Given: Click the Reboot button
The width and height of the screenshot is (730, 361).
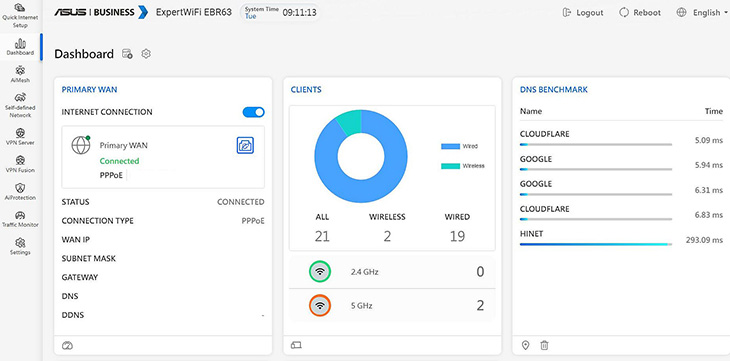Looking at the screenshot, I should (x=640, y=13).
